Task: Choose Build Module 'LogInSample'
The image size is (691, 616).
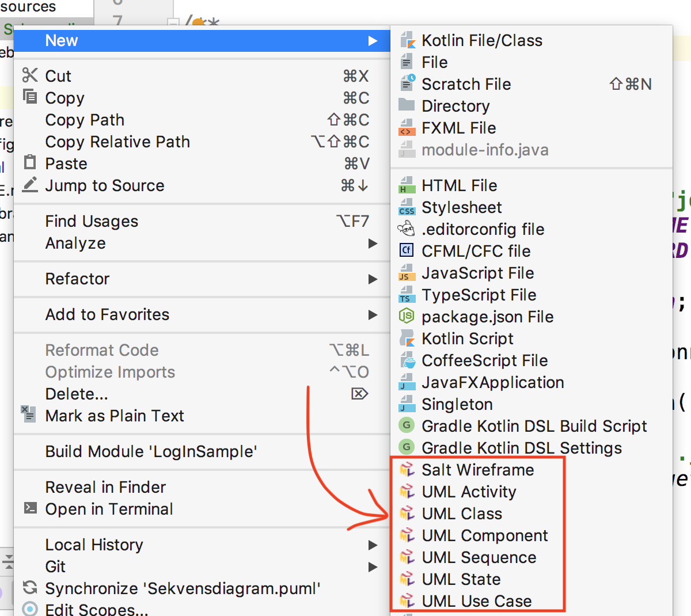Action: [x=151, y=452]
